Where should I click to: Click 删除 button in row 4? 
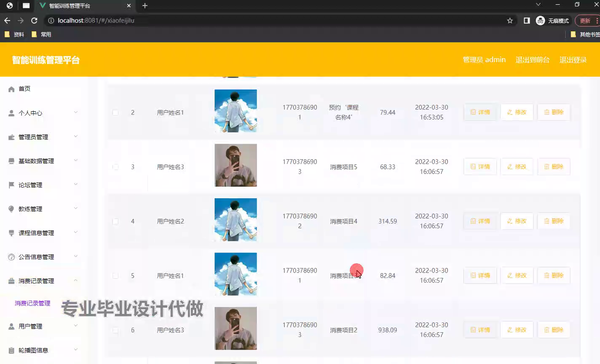pyautogui.click(x=554, y=221)
